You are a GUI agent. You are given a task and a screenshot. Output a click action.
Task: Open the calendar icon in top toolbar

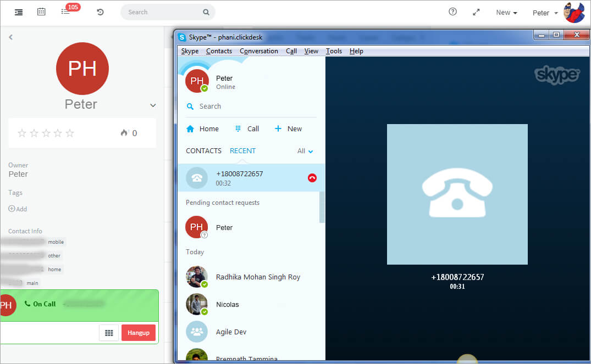coord(41,12)
